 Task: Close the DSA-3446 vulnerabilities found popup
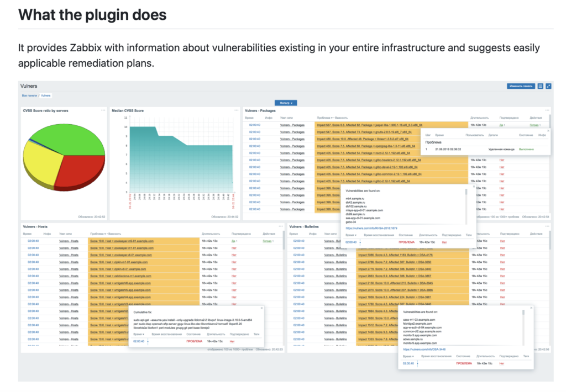531,308
